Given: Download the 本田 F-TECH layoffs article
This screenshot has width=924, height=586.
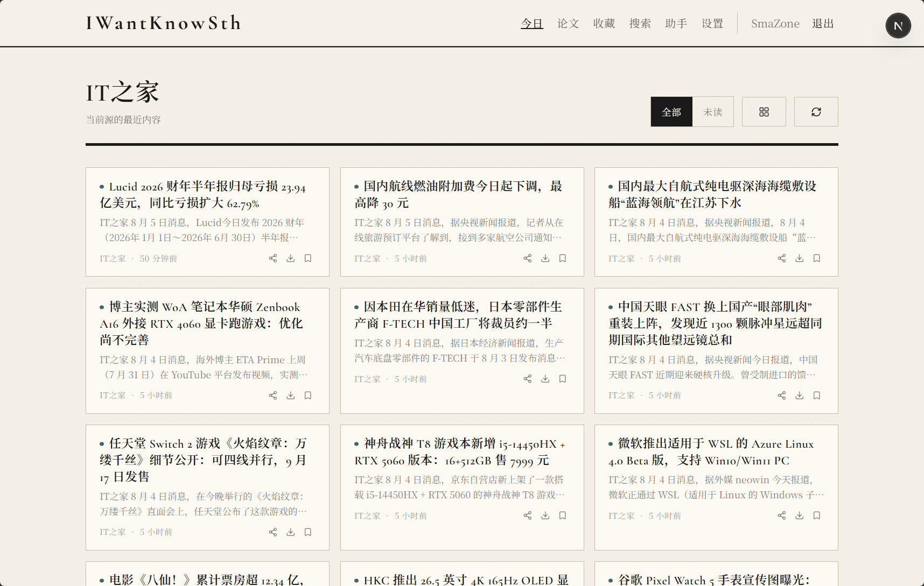Looking at the screenshot, I should coord(545,379).
